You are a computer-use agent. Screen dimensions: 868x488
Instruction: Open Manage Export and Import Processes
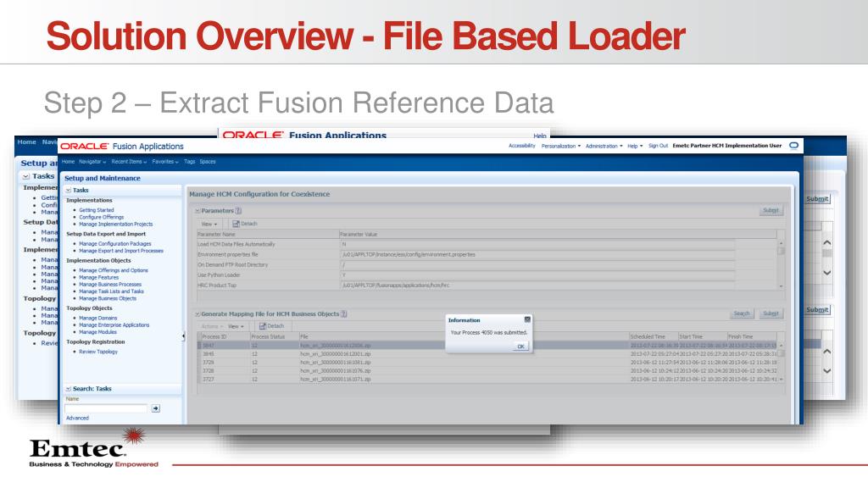pyautogui.click(x=121, y=251)
